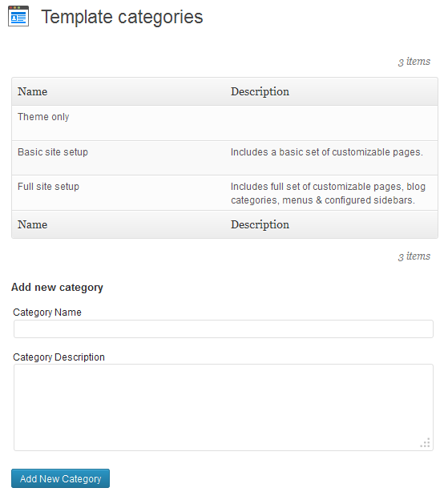
Task: Open the Theme only category
Action: [x=43, y=117]
